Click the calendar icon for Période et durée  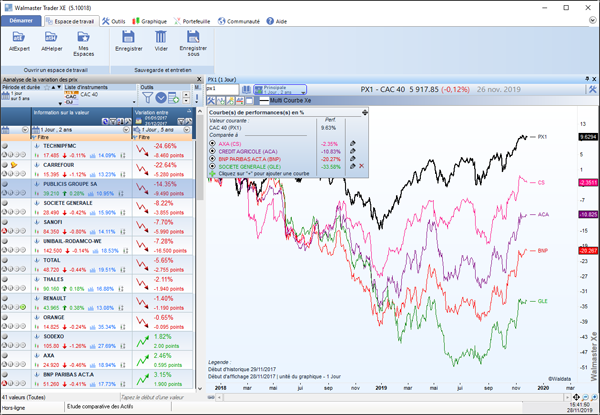(x=5, y=96)
